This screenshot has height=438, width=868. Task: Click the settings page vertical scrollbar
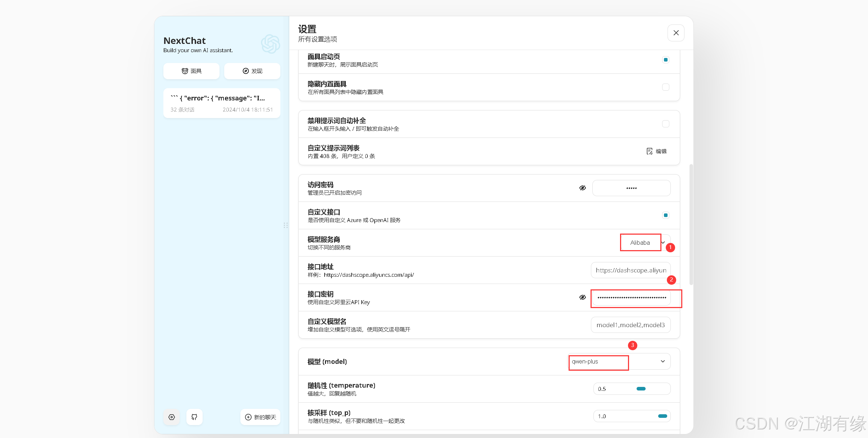pos(691,225)
